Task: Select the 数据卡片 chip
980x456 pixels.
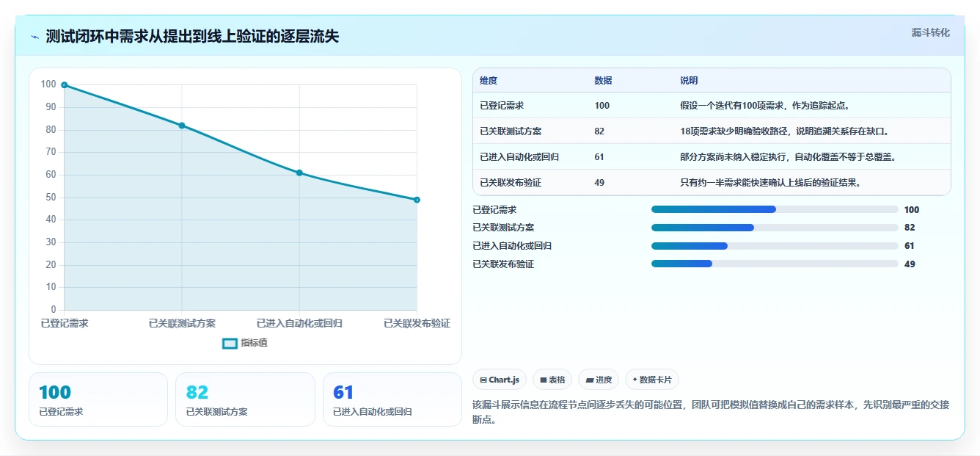Action: (652, 380)
